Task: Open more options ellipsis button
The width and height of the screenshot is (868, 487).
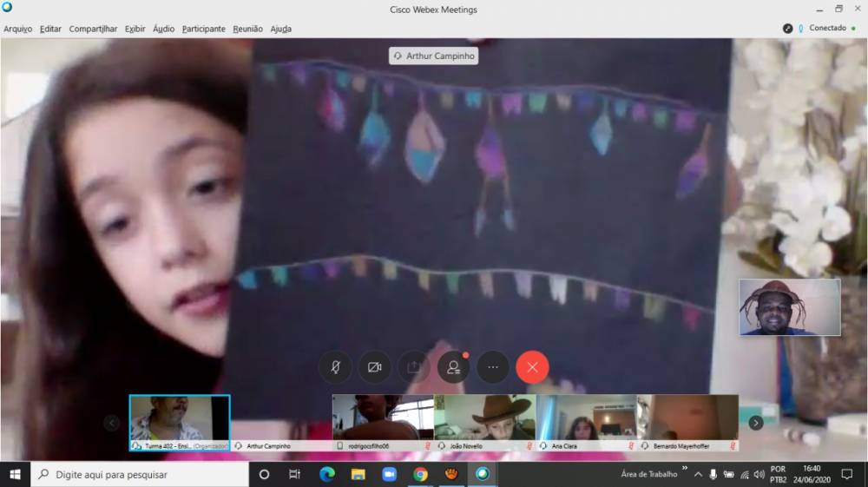Action: click(x=493, y=367)
